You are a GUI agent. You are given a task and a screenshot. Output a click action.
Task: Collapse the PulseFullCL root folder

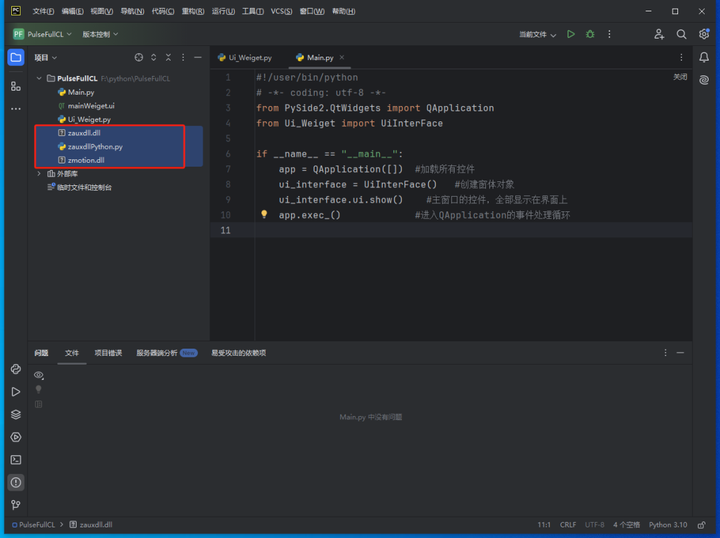click(39, 78)
